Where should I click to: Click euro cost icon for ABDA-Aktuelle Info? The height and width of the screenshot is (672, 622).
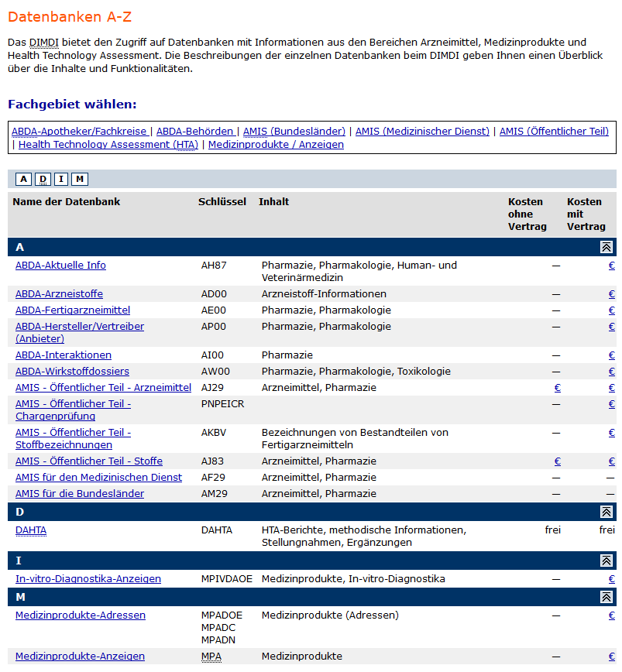pyautogui.click(x=611, y=266)
